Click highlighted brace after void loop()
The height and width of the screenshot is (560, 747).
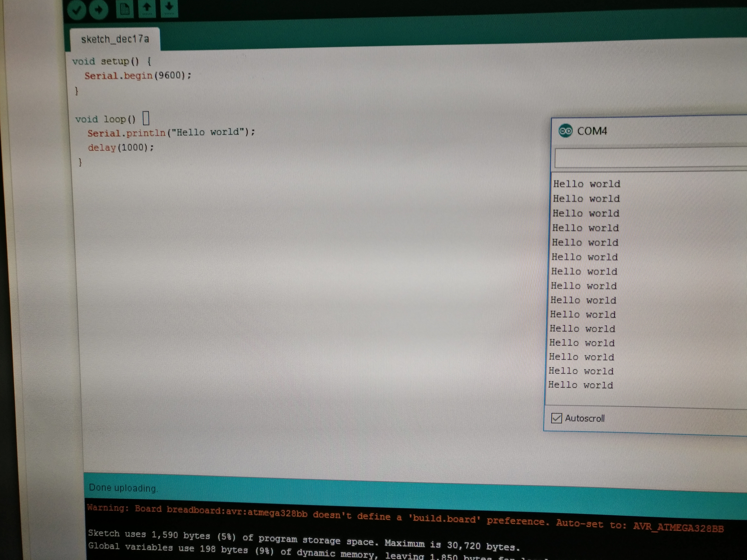coord(146,118)
